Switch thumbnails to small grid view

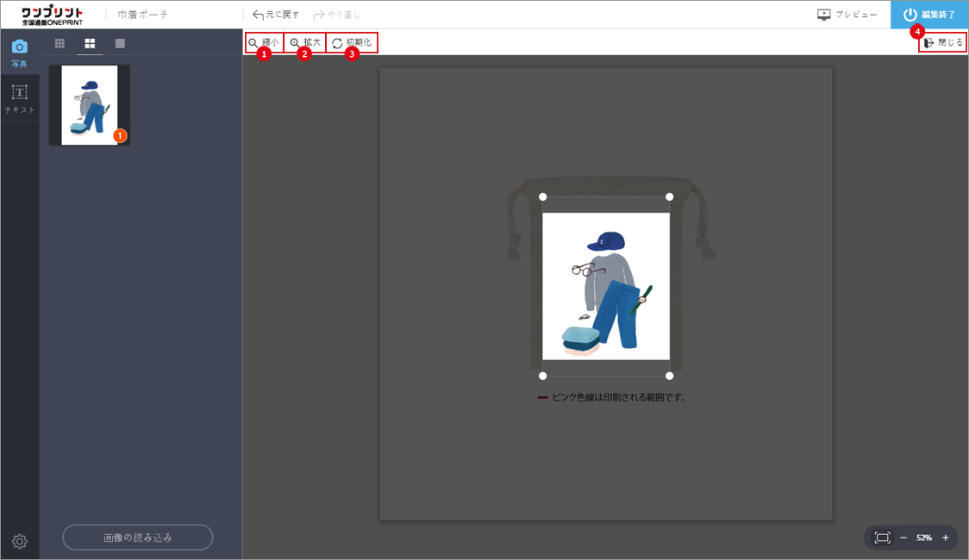[x=59, y=43]
